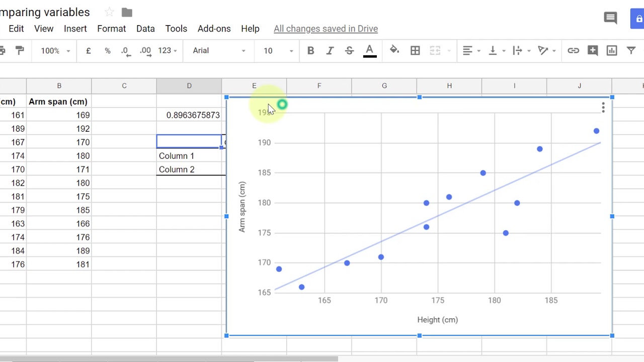The width and height of the screenshot is (644, 362).
Task: Open the Arial font dropdown
Action: pos(219,50)
